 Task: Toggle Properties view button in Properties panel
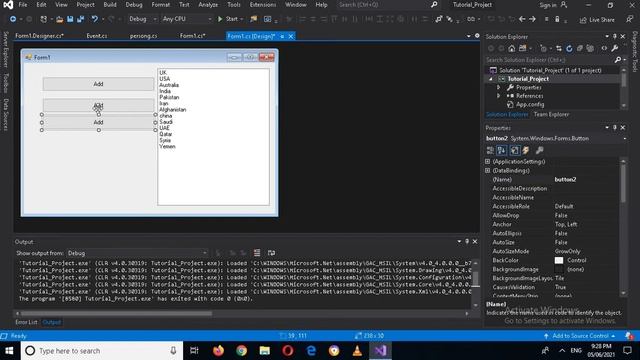[x=514, y=151]
